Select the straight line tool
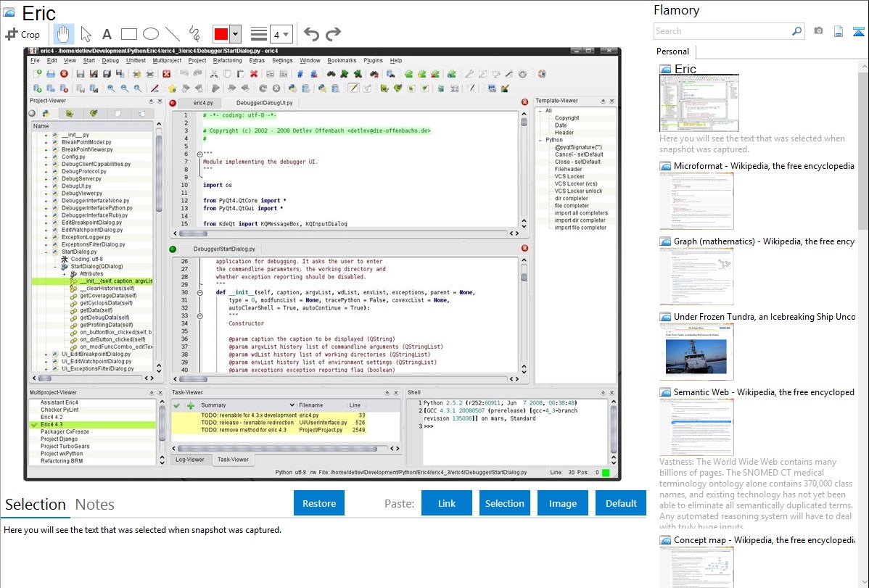869x588 pixels. pos(172,34)
